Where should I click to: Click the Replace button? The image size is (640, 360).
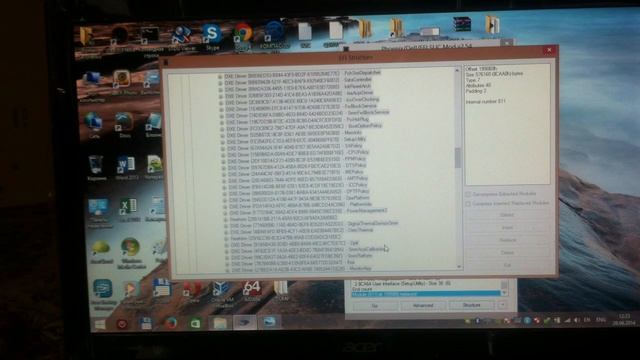(507, 240)
